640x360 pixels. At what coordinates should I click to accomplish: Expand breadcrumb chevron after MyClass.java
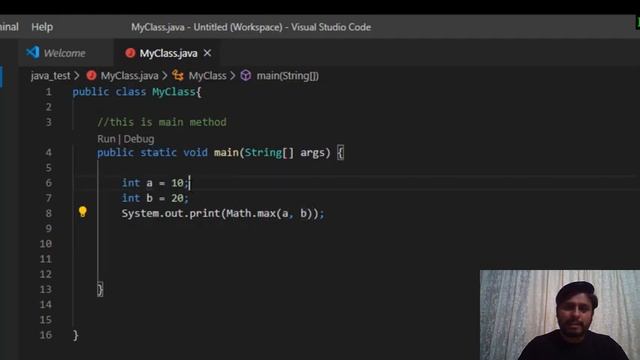coord(164,76)
